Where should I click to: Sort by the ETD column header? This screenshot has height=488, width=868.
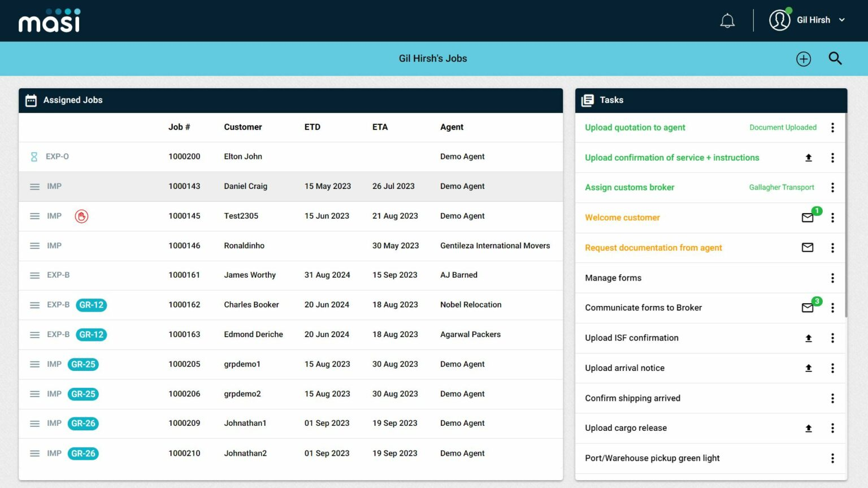point(313,127)
